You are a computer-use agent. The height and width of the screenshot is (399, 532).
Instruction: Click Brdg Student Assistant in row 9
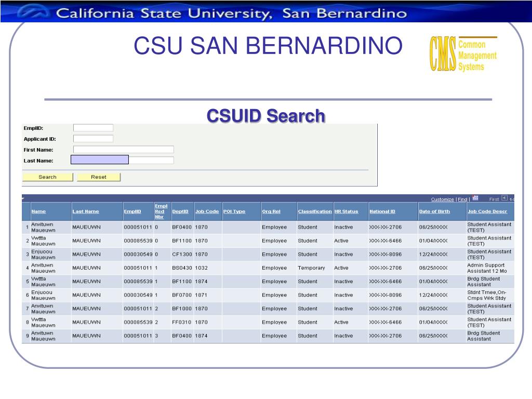pyautogui.click(x=484, y=336)
